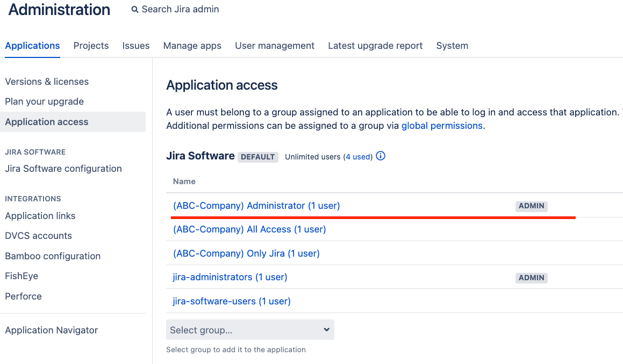This screenshot has height=364, width=623.
Task: Open jira-administrators group
Action: (x=230, y=277)
